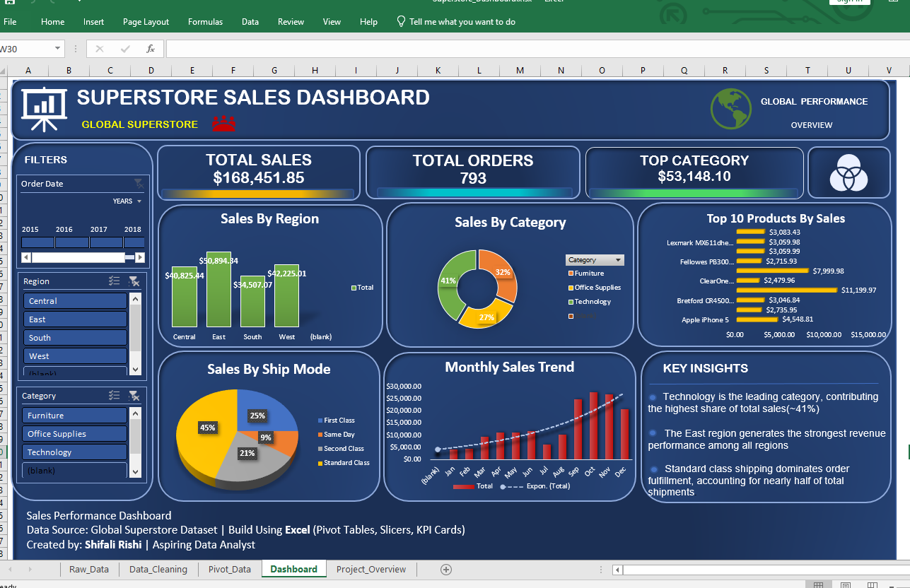This screenshot has height=588, width=910.
Task: Clear the filter on the Region slicer
Action: [x=134, y=281]
